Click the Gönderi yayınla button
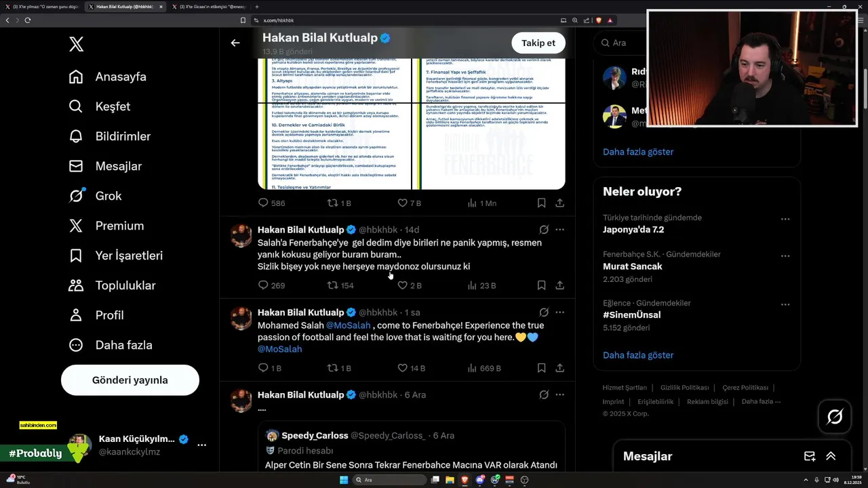Viewport: 868px width, 488px height. tap(130, 380)
